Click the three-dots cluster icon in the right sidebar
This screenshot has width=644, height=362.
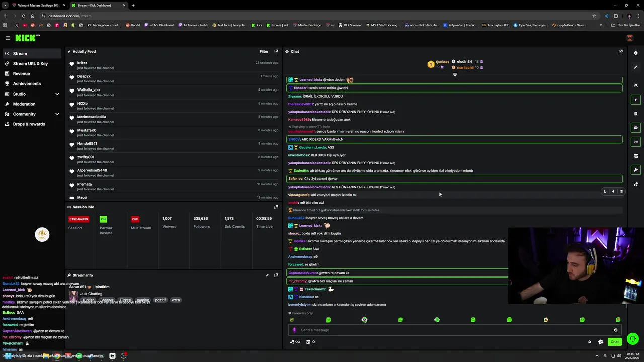tap(636, 184)
